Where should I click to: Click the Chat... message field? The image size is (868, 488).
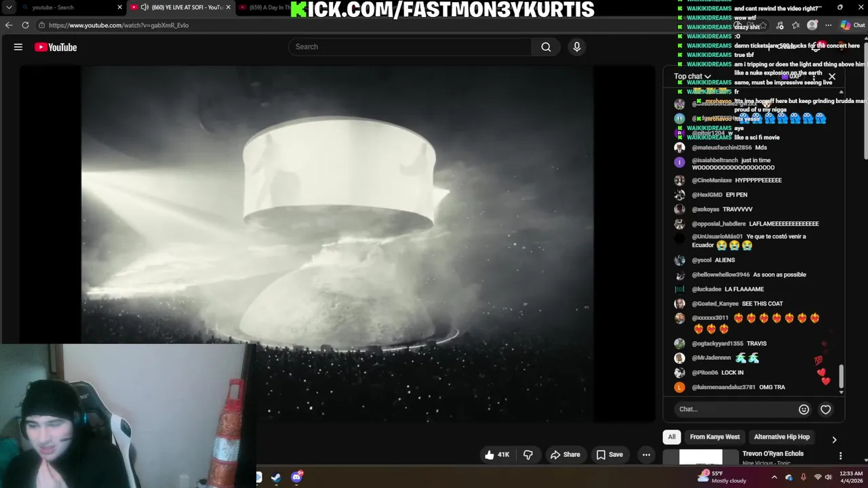pyautogui.click(x=736, y=409)
